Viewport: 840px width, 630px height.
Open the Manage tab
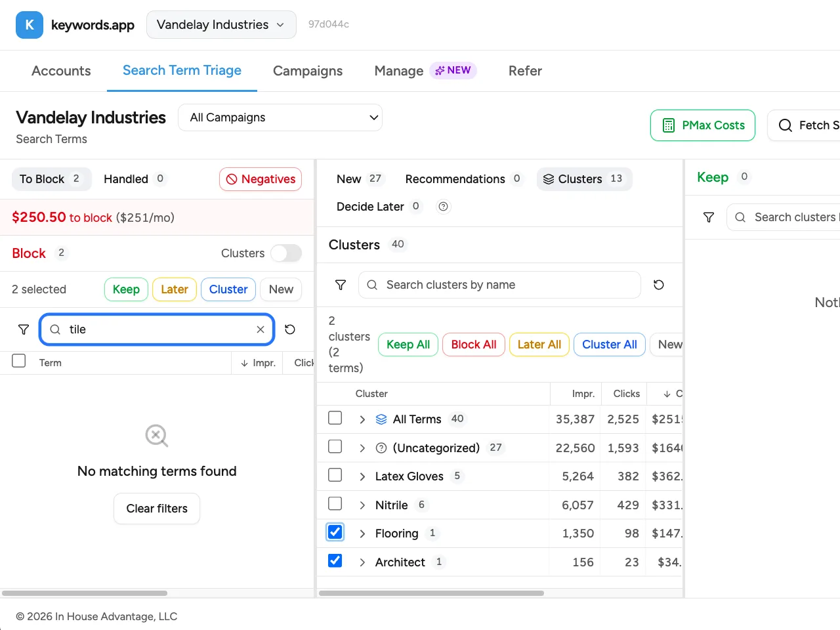click(x=398, y=71)
